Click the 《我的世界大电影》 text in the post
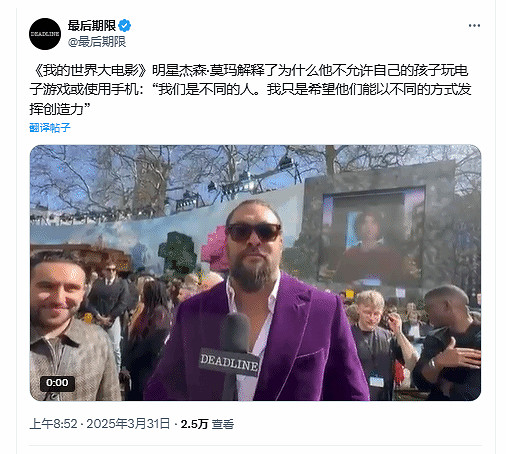This screenshot has height=454, width=506. tap(91, 71)
